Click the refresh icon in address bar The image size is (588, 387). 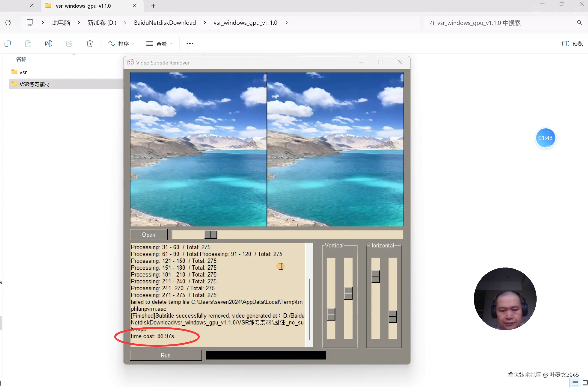coord(8,22)
